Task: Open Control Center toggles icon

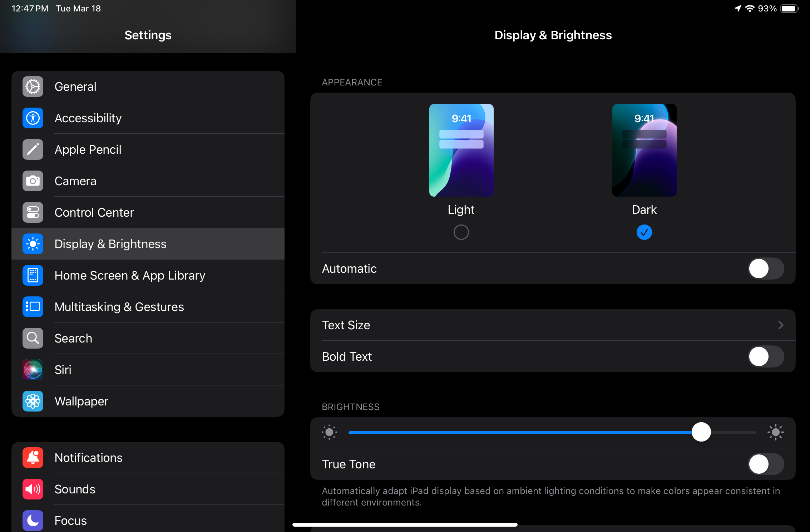Action: (x=33, y=212)
